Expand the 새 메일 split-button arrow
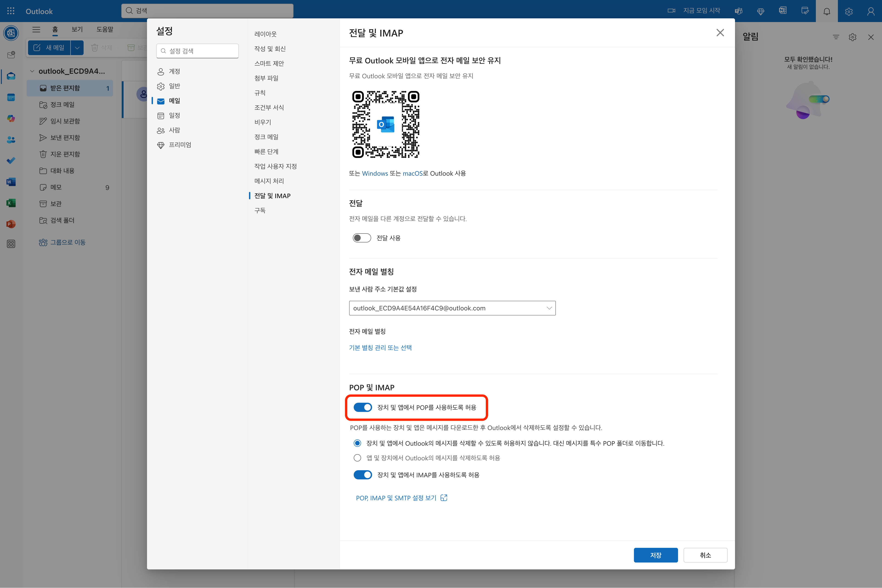The image size is (882, 588). click(x=77, y=48)
